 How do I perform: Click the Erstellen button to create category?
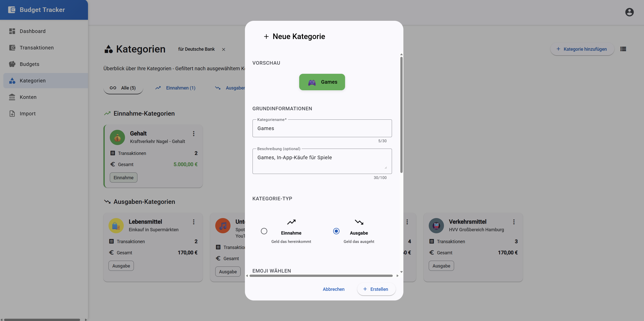[376, 289]
